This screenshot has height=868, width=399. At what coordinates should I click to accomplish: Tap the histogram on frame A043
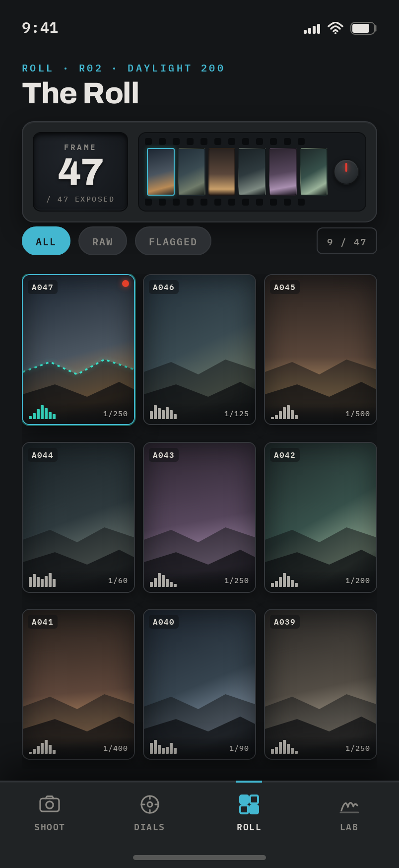(163, 580)
